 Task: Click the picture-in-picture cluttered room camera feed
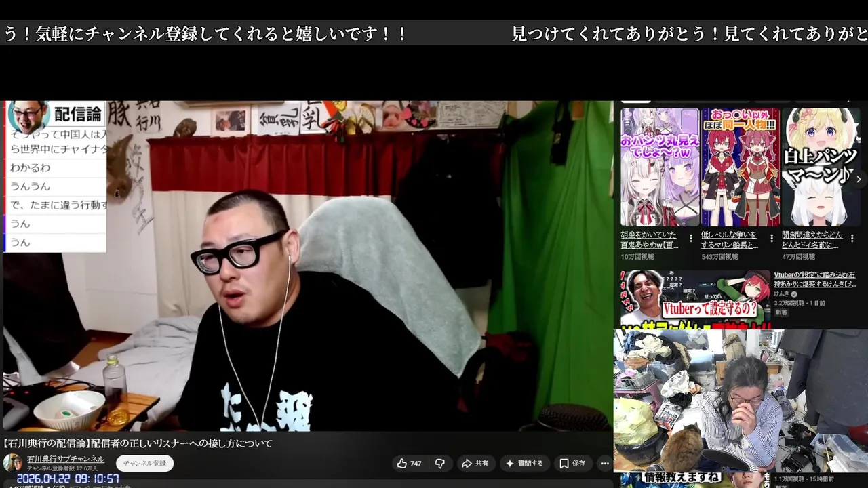click(x=741, y=401)
